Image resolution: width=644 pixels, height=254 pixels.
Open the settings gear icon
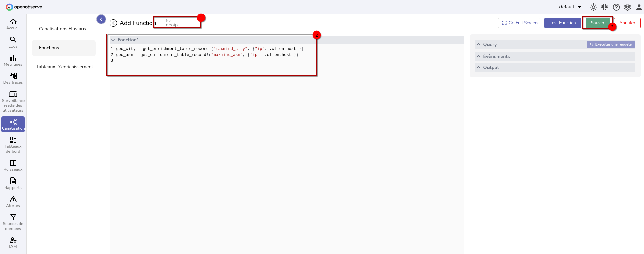(x=628, y=7)
